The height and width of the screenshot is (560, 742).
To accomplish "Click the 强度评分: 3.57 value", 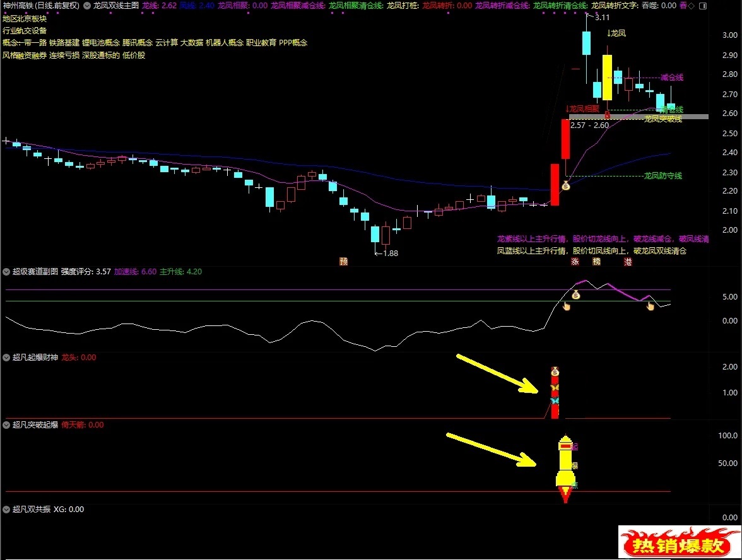I will pyautogui.click(x=86, y=271).
